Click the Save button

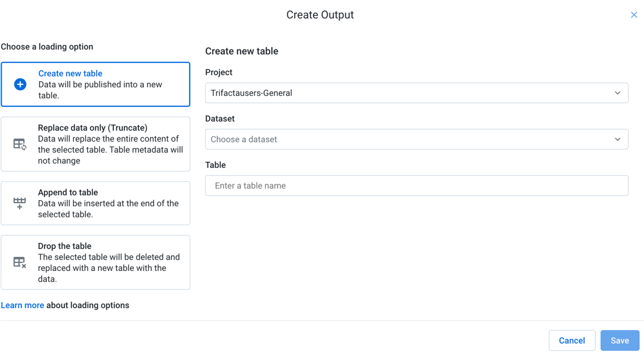pos(620,341)
